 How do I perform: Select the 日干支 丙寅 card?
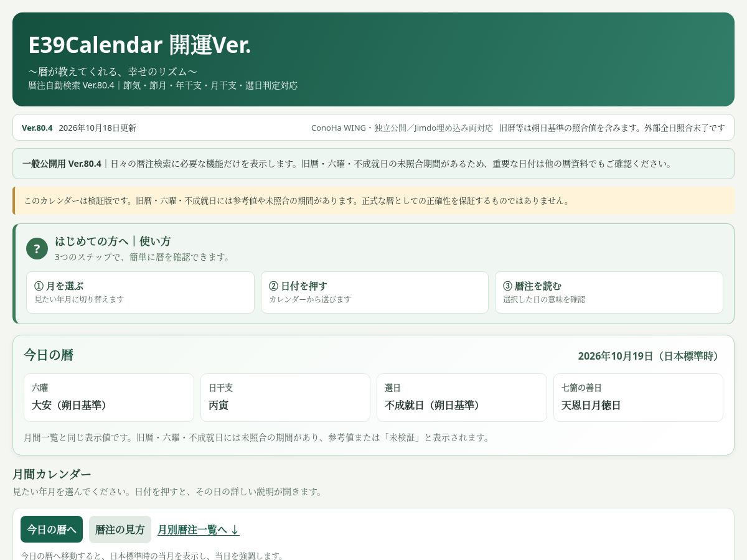pos(285,398)
